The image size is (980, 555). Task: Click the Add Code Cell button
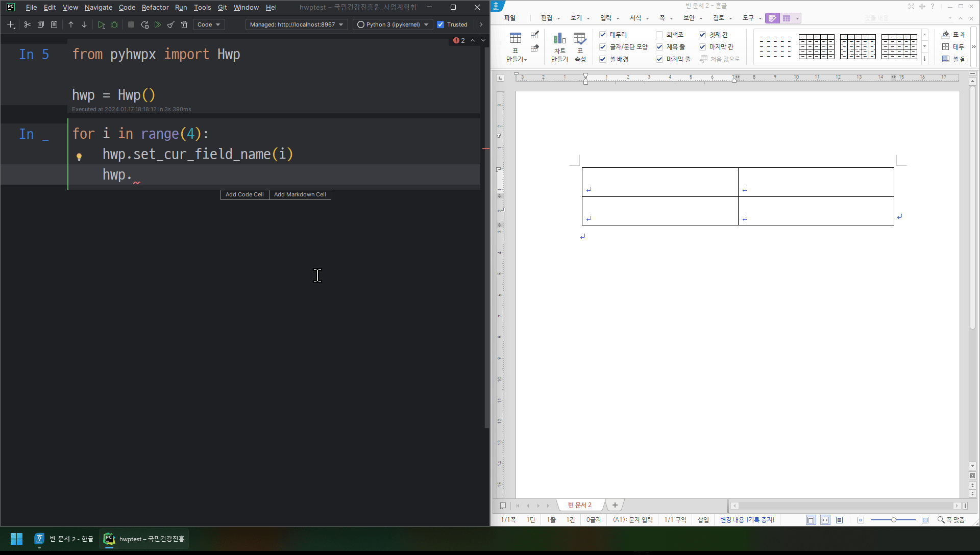point(244,194)
